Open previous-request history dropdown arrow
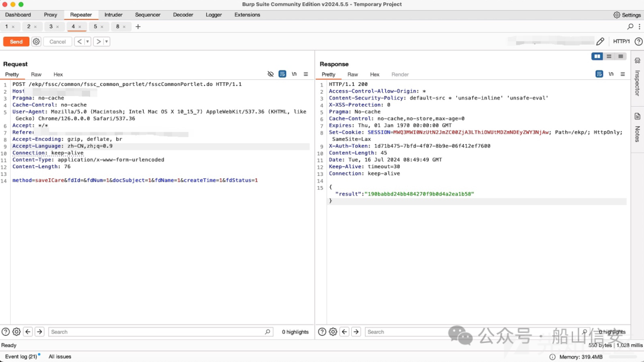644x362 pixels. 88,42
